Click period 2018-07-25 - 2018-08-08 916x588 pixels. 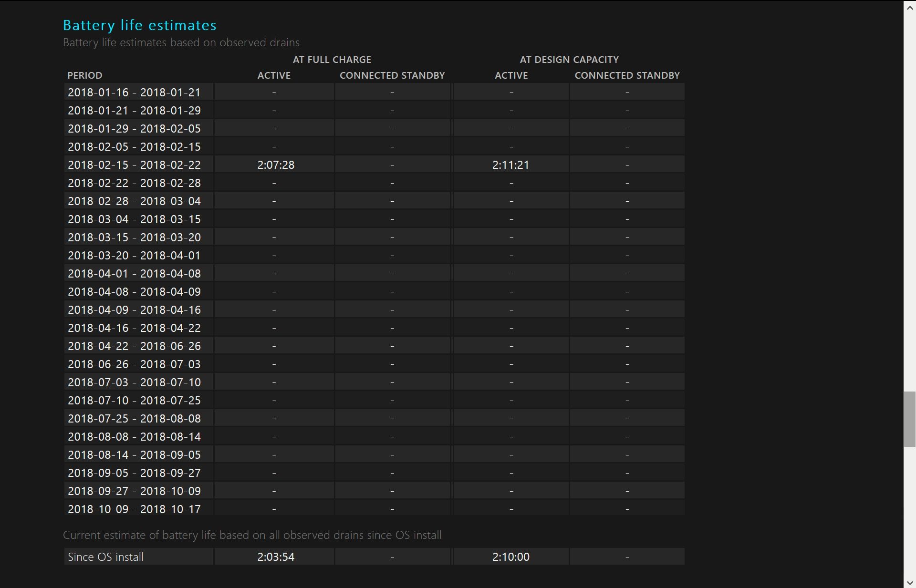(134, 419)
